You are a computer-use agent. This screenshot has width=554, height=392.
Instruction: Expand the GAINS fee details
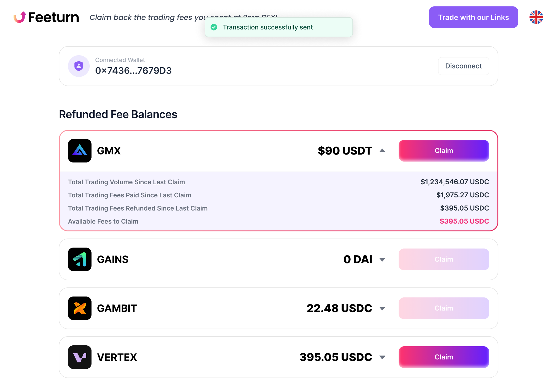coord(382,260)
